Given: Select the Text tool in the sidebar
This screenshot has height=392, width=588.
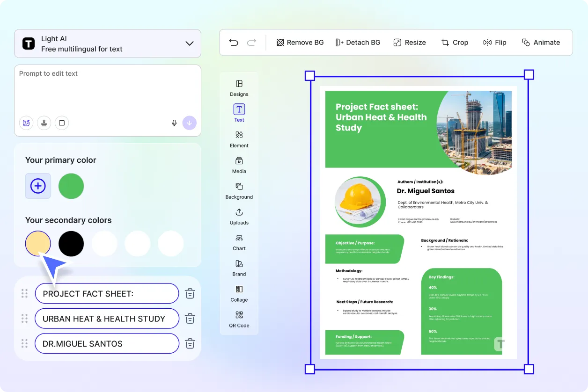Looking at the screenshot, I should tap(239, 113).
